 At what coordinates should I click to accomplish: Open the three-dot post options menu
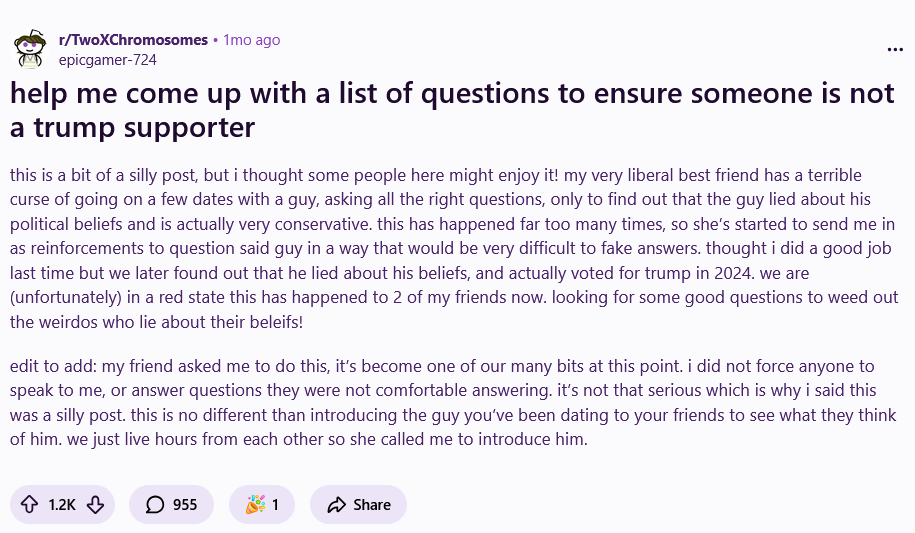pos(894,49)
